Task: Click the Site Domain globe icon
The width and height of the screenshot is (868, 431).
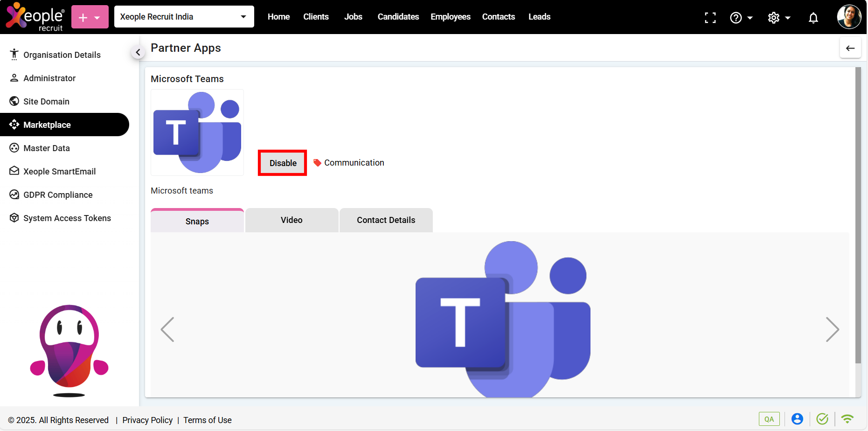Action: tap(14, 101)
